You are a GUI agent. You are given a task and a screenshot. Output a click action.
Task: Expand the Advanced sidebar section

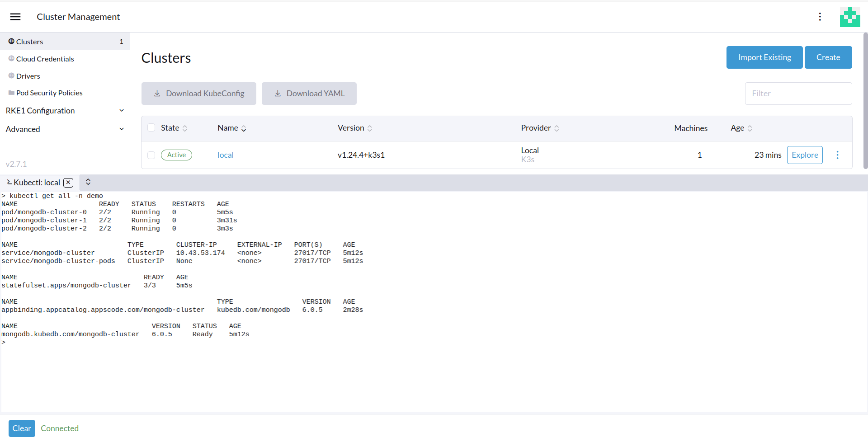[65, 129]
